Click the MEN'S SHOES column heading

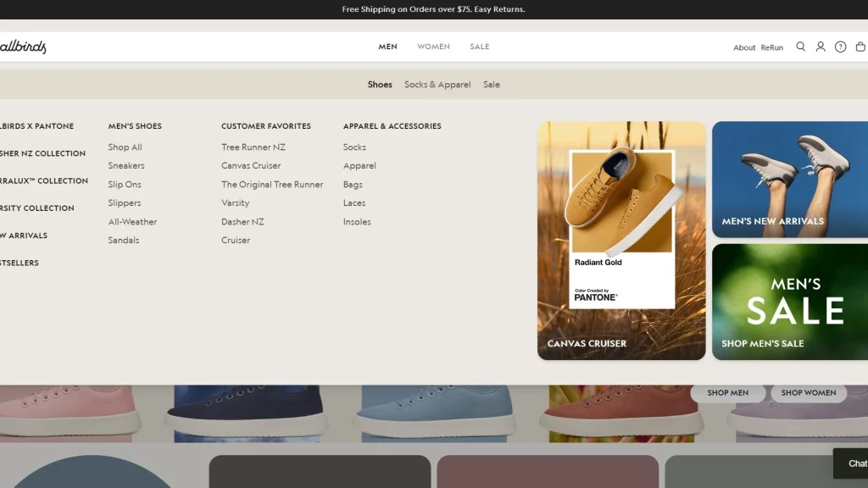point(135,126)
